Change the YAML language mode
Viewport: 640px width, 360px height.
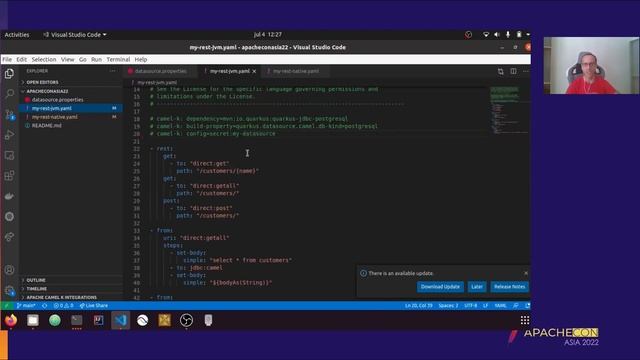500,306
